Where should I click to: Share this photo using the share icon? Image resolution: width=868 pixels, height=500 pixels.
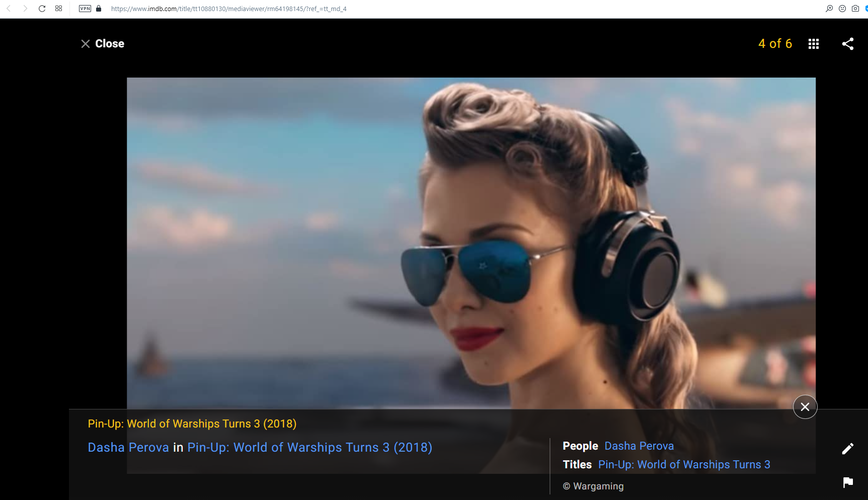(848, 44)
